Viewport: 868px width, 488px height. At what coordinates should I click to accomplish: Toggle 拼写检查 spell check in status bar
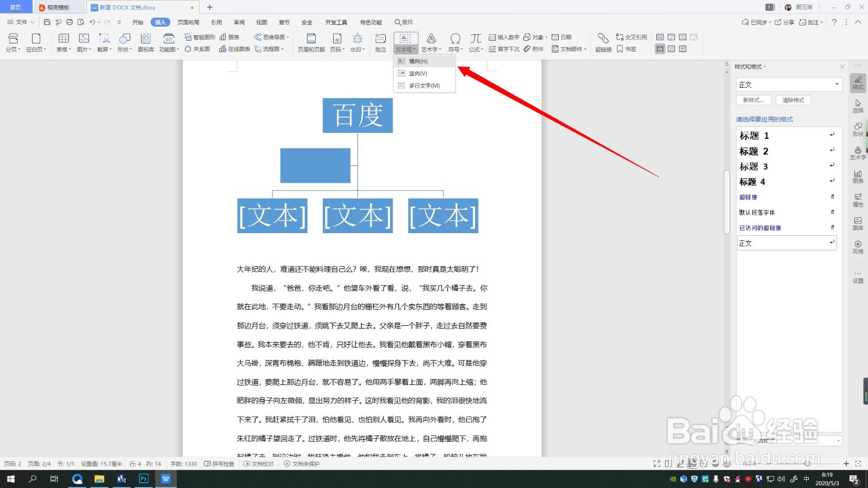click(219, 464)
